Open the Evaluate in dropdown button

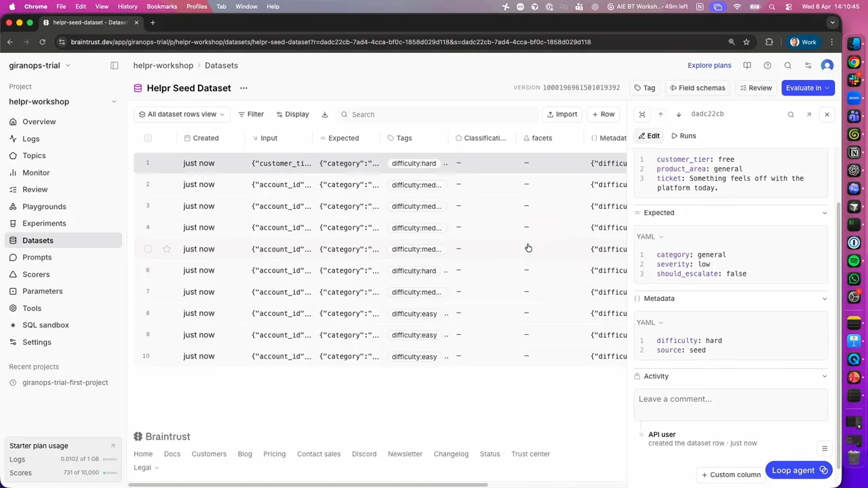tap(808, 88)
